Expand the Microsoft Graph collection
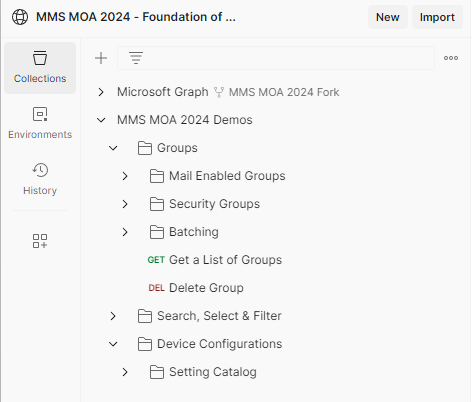 click(x=101, y=92)
